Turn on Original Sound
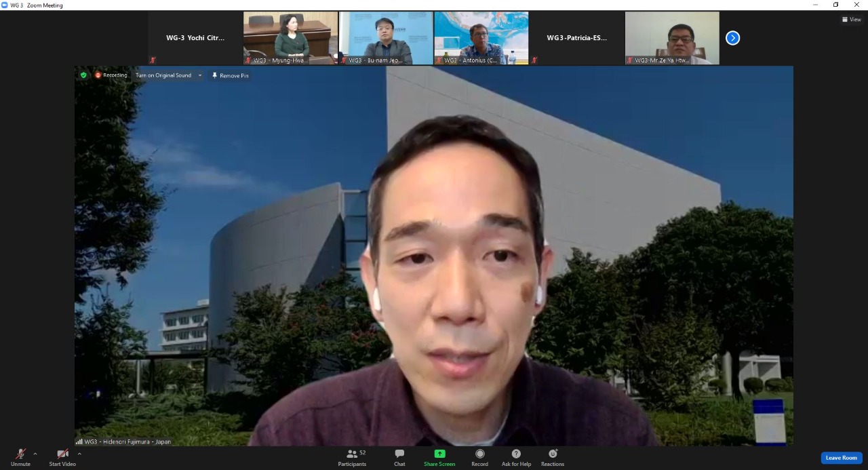The width and height of the screenshot is (868, 470). [x=163, y=75]
